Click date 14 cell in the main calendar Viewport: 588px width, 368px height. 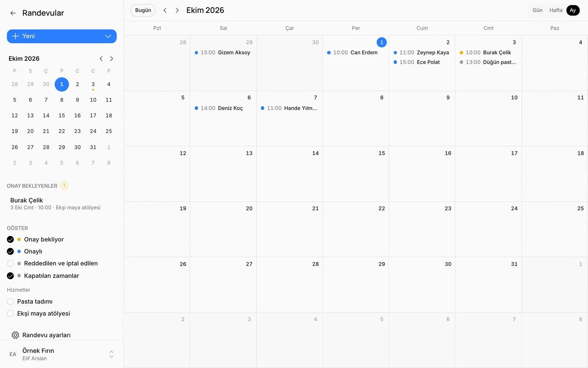pos(290,174)
